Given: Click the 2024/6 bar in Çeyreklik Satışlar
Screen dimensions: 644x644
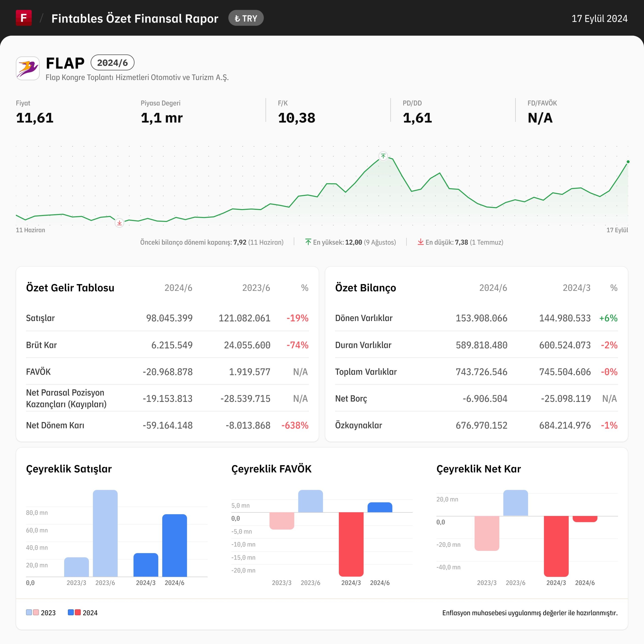Looking at the screenshot, I should [x=175, y=545].
